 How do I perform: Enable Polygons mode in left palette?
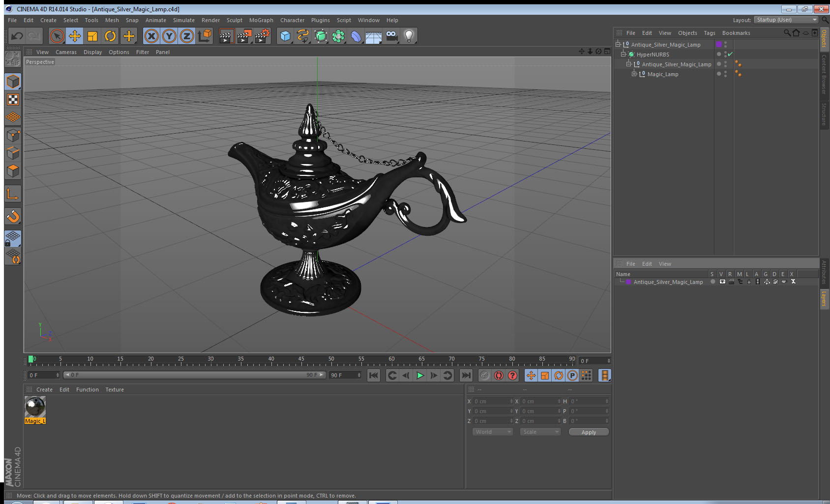tap(13, 170)
